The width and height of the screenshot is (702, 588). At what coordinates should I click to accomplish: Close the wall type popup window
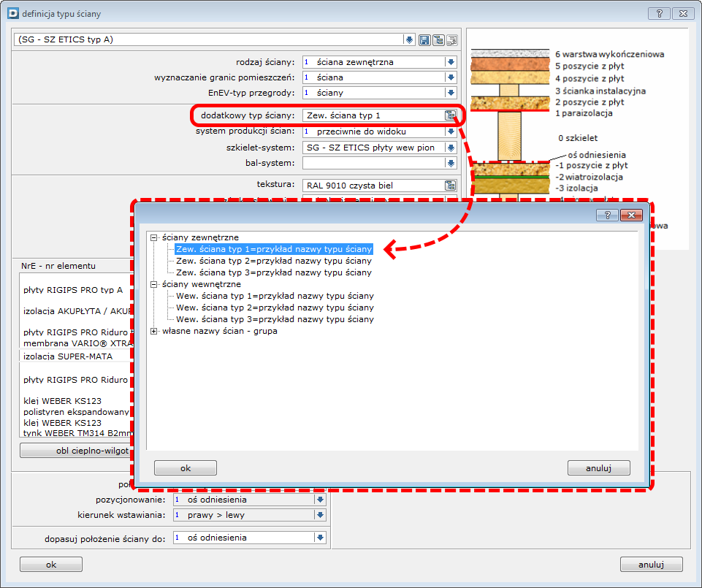(x=630, y=215)
